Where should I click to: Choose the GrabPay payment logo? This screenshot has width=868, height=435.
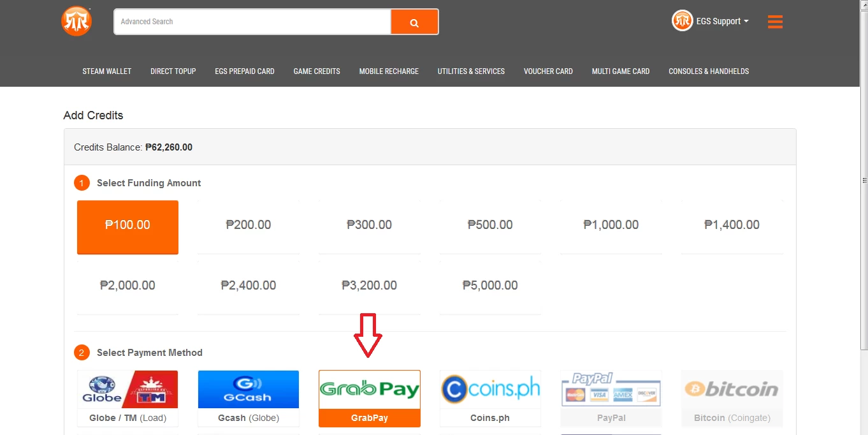(370, 389)
